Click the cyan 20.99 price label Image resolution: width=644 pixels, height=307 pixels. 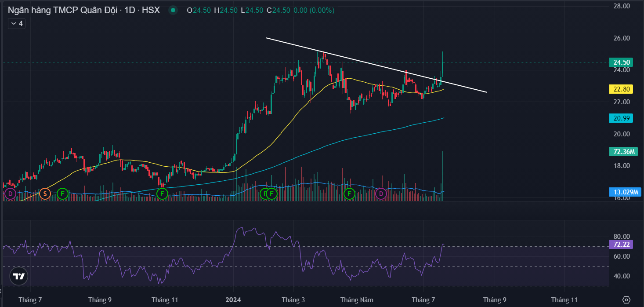click(621, 118)
